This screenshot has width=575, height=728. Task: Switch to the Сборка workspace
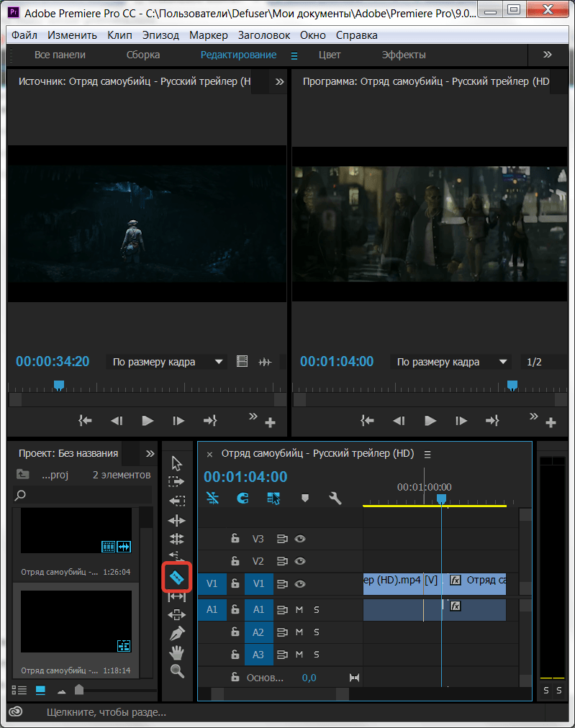point(143,55)
